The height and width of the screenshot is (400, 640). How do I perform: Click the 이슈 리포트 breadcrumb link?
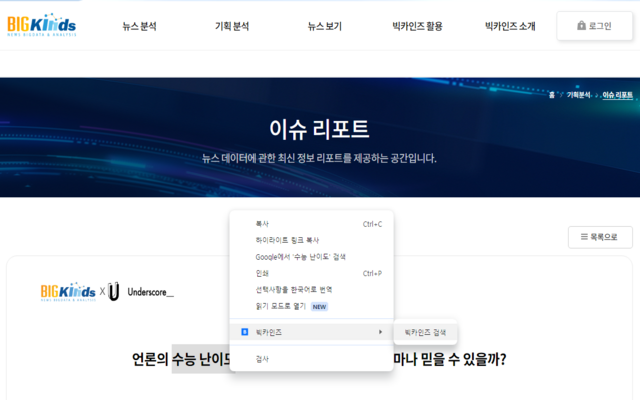pos(618,95)
